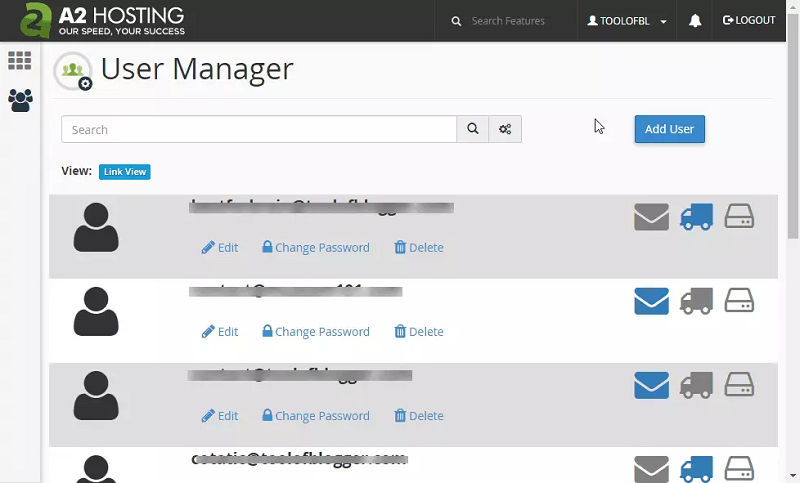
Task: Click the Add User button
Action: [x=669, y=129]
